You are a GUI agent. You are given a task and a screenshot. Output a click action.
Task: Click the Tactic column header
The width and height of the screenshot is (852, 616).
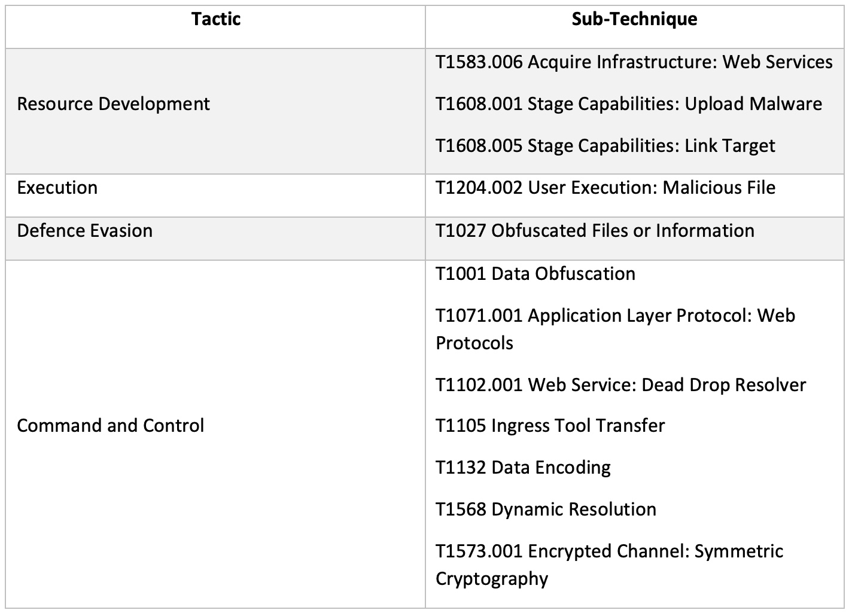216,19
